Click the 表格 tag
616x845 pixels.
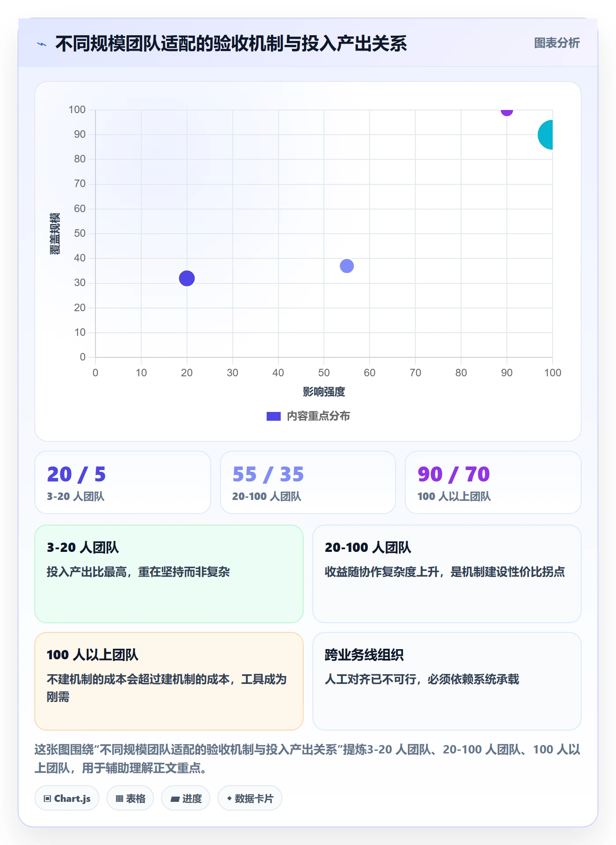coord(130,798)
